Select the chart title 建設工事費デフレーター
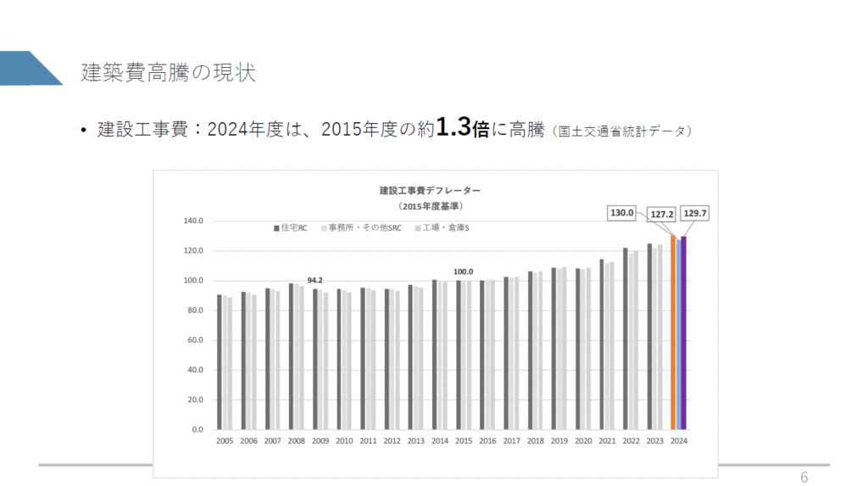Screen dimensions: 868x486 click(x=430, y=190)
